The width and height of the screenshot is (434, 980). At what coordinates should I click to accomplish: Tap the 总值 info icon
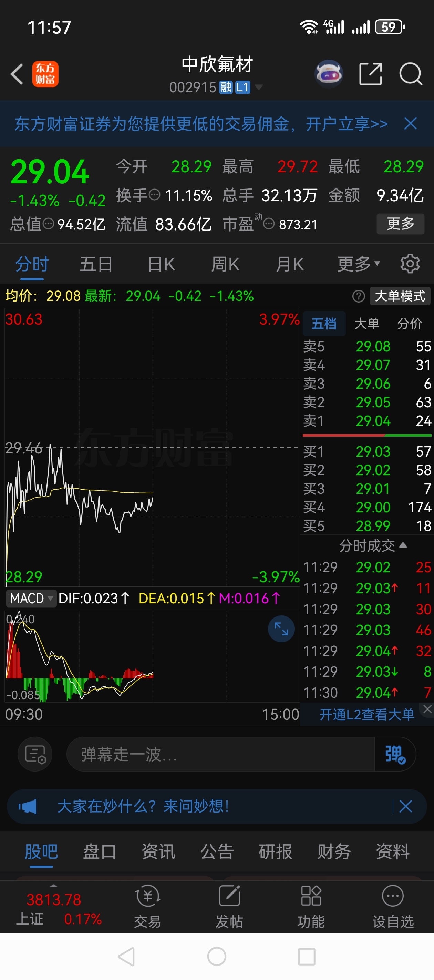pyautogui.click(x=48, y=224)
